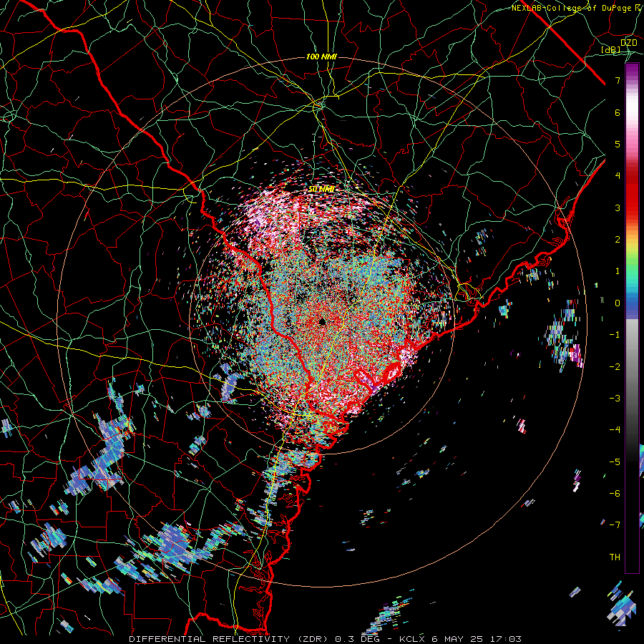Image resolution: width=644 pixels, height=644 pixels.
Task: Pick the 2 tick label on the scale
Action: pyautogui.click(x=618, y=240)
